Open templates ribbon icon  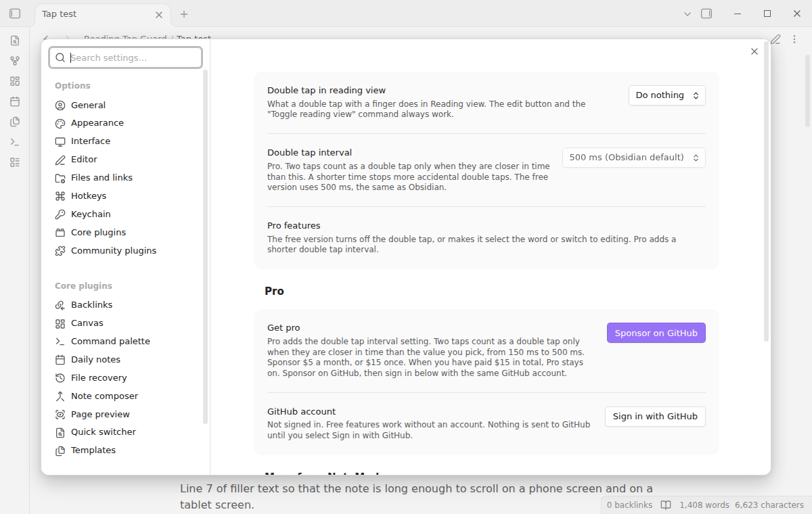[x=15, y=122]
